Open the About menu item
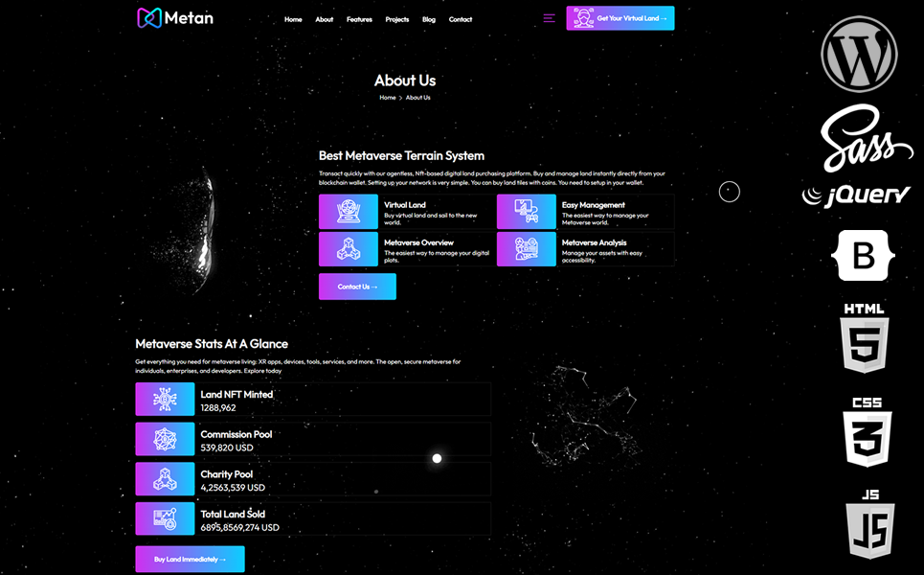Image resolution: width=924 pixels, height=575 pixels. point(325,19)
